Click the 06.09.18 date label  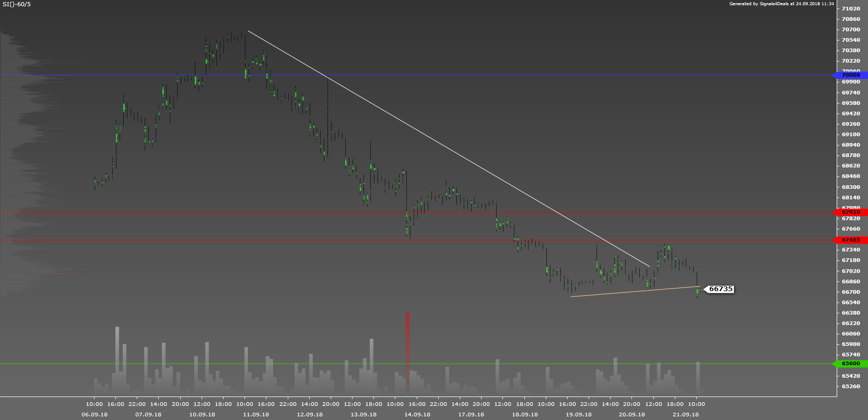95,415
